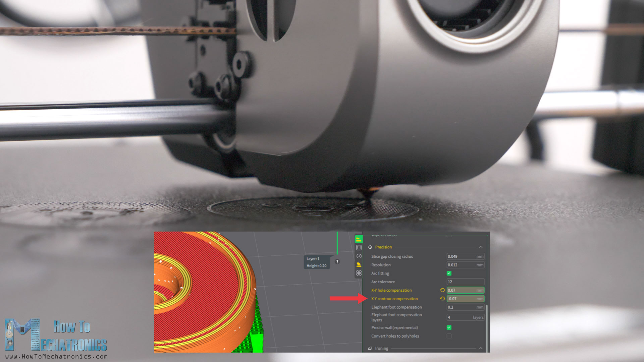Open the Support settings tab icon
Viewport: 644px width, 362px height.
pyautogui.click(x=359, y=264)
